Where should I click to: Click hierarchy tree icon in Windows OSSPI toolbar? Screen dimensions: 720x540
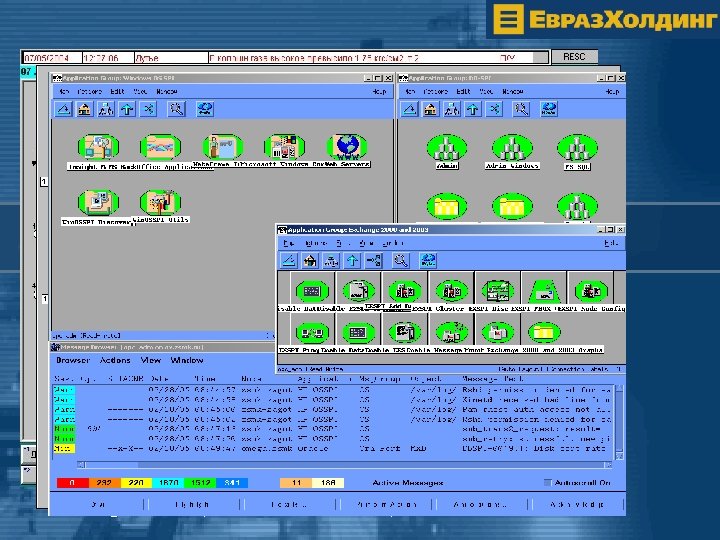[106, 109]
